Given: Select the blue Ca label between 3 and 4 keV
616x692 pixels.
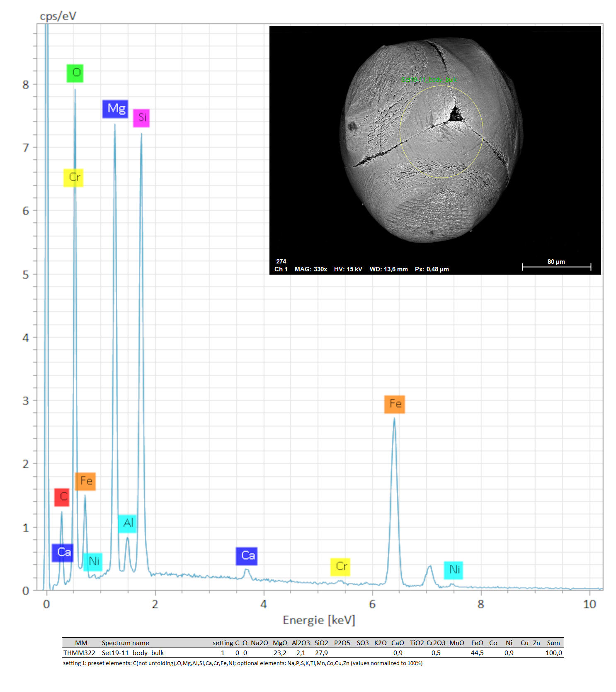Looking at the screenshot, I should (247, 556).
